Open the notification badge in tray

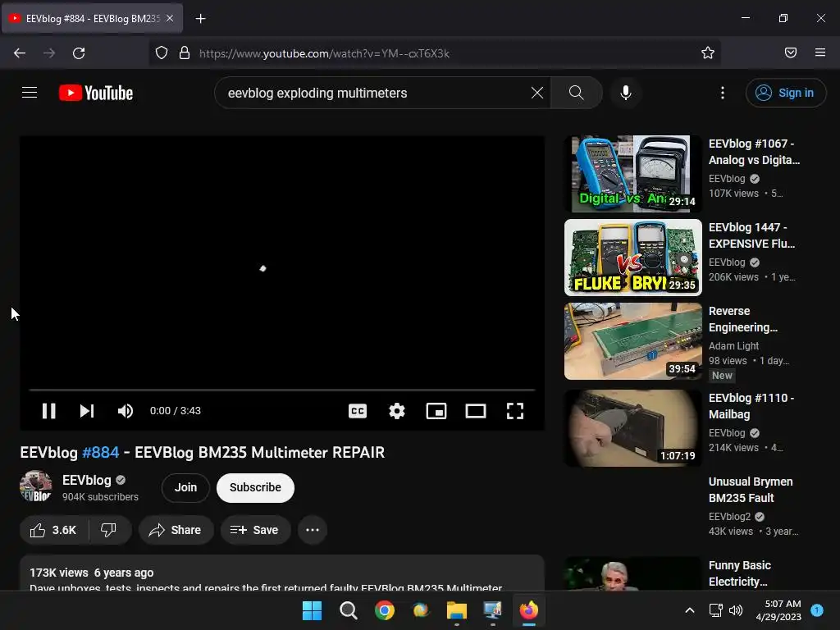[x=817, y=609]
